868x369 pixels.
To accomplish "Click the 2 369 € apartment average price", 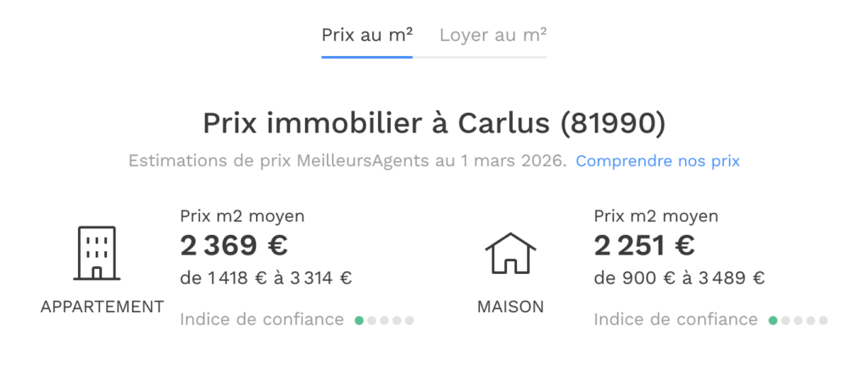I will point(234,245).
